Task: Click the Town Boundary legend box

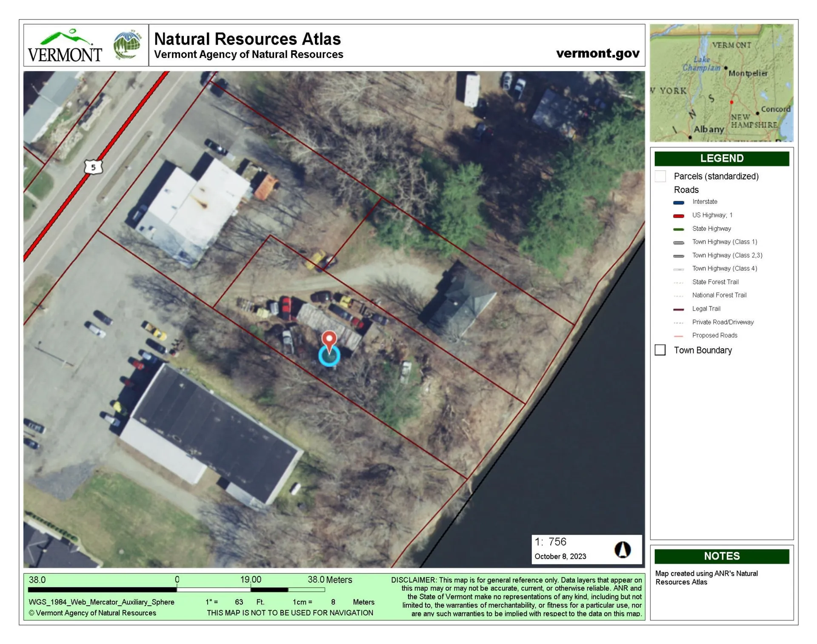Action: [660, 350]
